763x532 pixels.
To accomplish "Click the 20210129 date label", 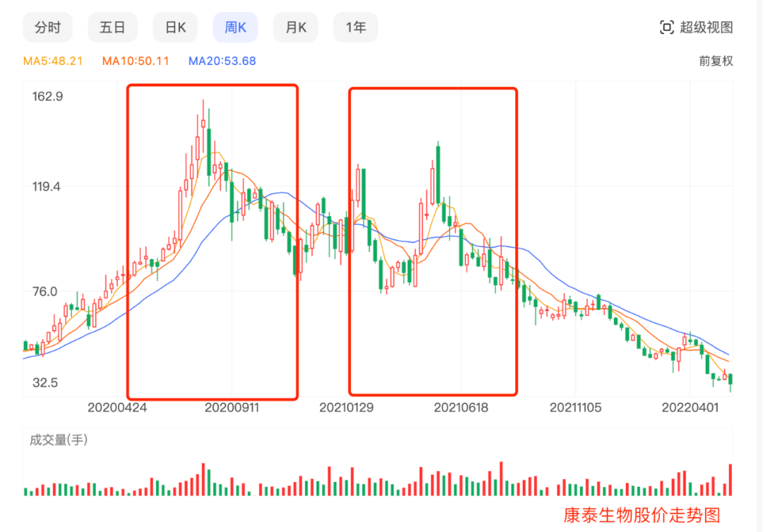I will [346, 408].
